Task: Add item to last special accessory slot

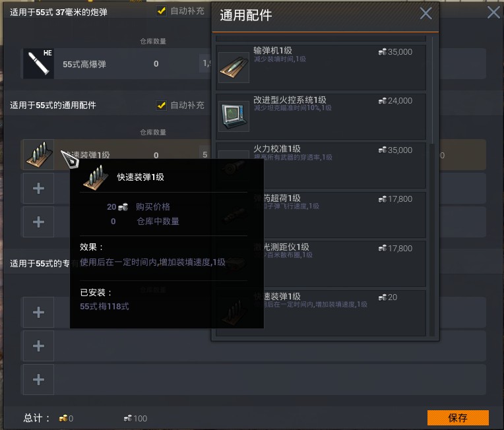Action: [x=38, y=379]
